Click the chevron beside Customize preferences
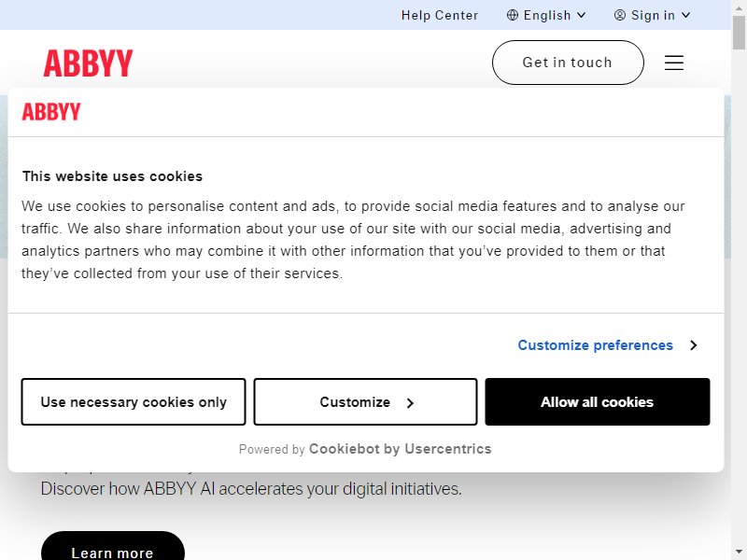 point(694,345)
